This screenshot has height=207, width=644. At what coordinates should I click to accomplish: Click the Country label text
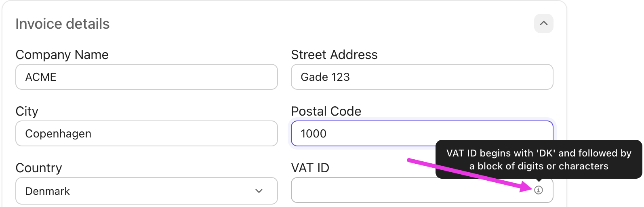click(39, 168)
